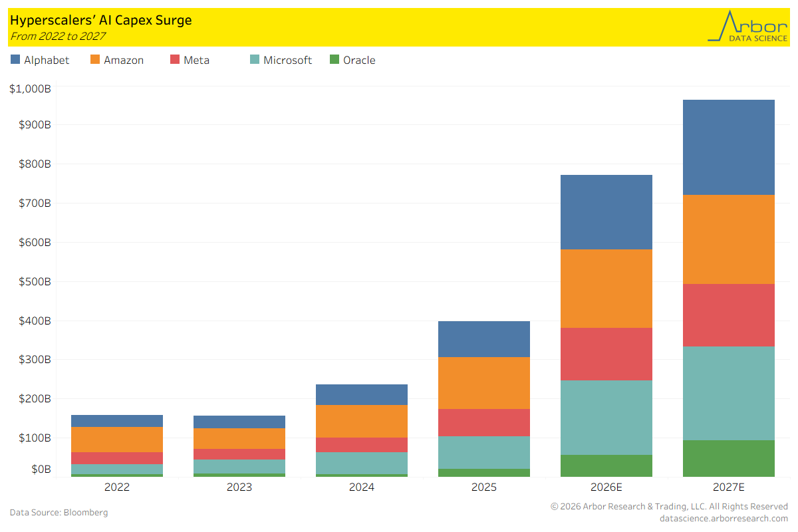Viewport: 798px width, 532px height.
Task: Select the Microsoft segment of the 2025 bar
Action: coord(484,452)
